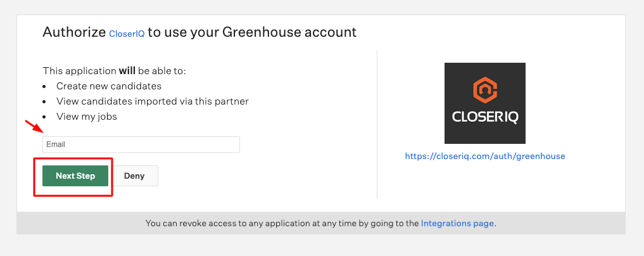This screenshot has height=256, width=644.
Task: Click the bullet before 'View candidates imported'
Action: click(x=44, y=101)
